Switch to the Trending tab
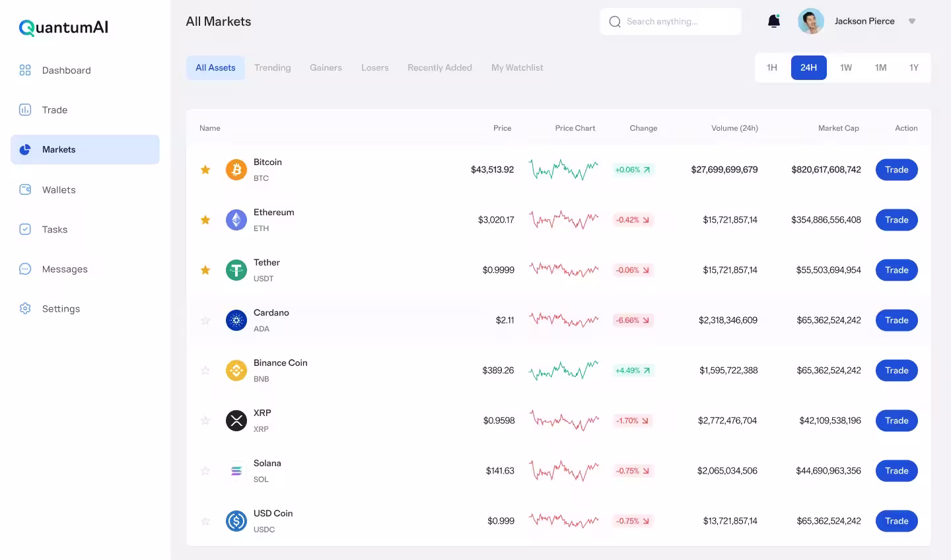The height and width of the screenshot is (560, 951). (273, 67)
